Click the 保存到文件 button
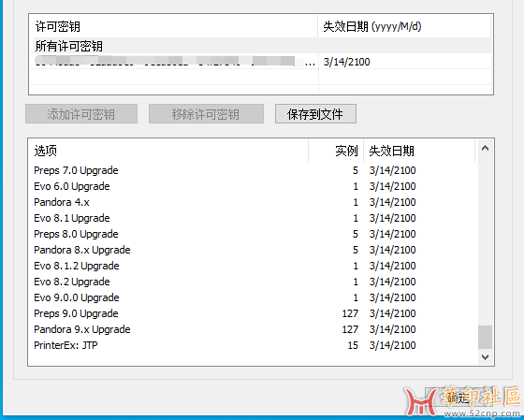524x420 pixels. [x=315, y=114]
